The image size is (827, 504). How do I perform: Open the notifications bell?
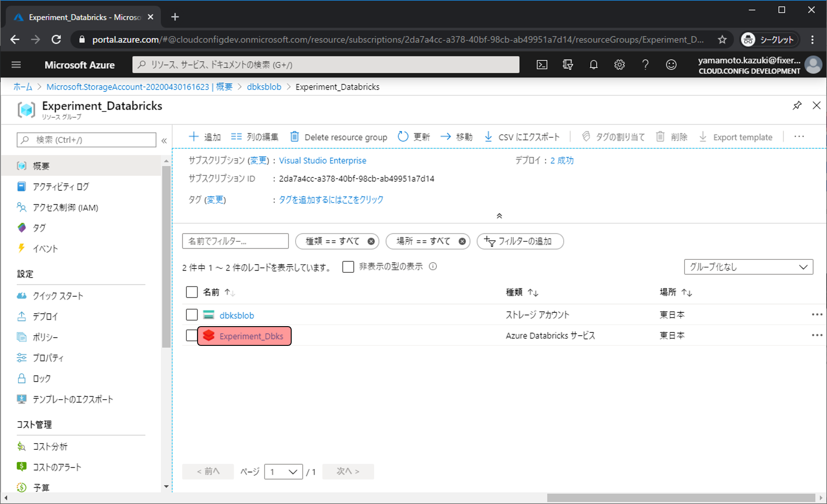(x=593, y=65)
